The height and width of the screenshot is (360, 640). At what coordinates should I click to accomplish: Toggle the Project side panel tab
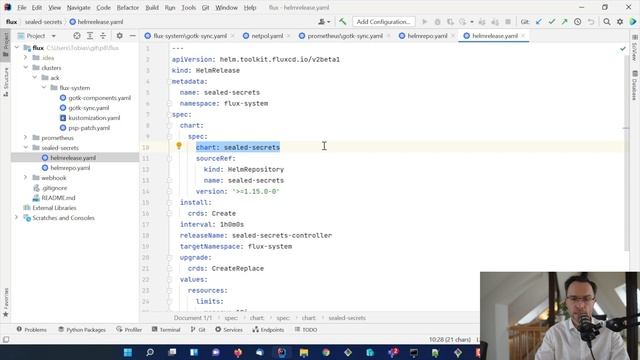[x=6, y=45]
